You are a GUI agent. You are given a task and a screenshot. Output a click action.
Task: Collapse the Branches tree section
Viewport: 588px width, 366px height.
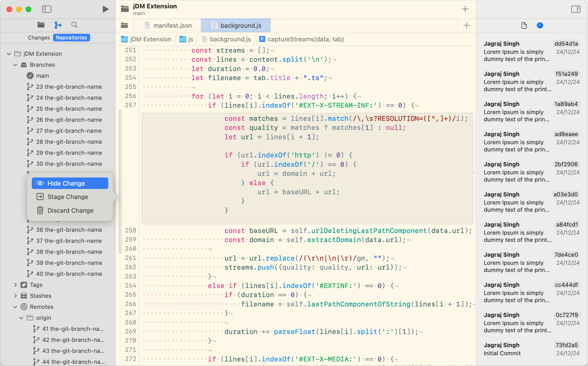pyautogui.click(x=15, y=65)
